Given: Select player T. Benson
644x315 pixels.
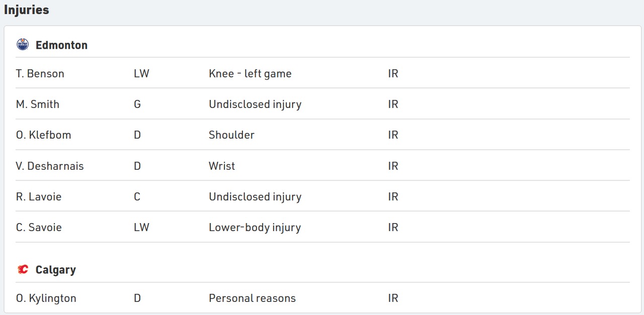Looking at the screenshot, I should pos(40,74).
